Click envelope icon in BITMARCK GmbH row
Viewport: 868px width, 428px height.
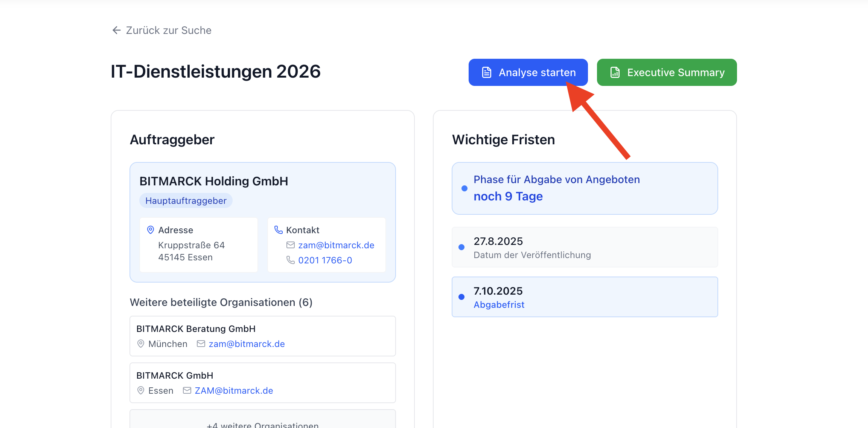[x=187, y=390]
